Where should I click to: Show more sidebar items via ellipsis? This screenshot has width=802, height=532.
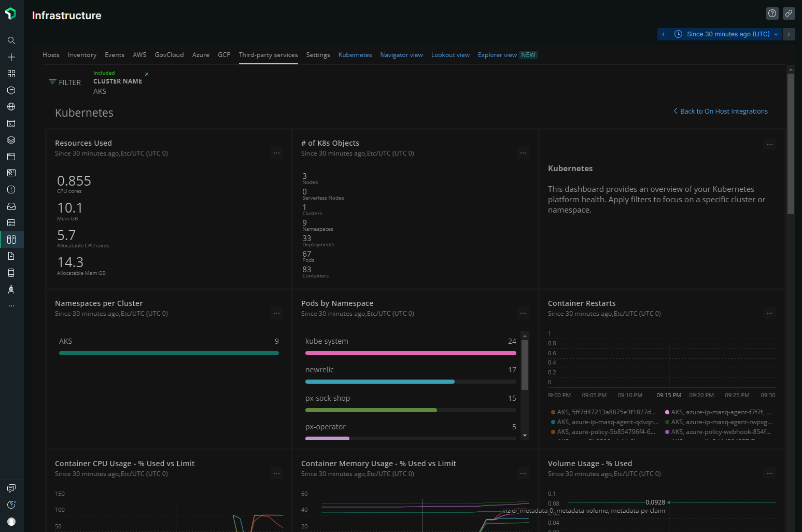(x=11, y=306)
